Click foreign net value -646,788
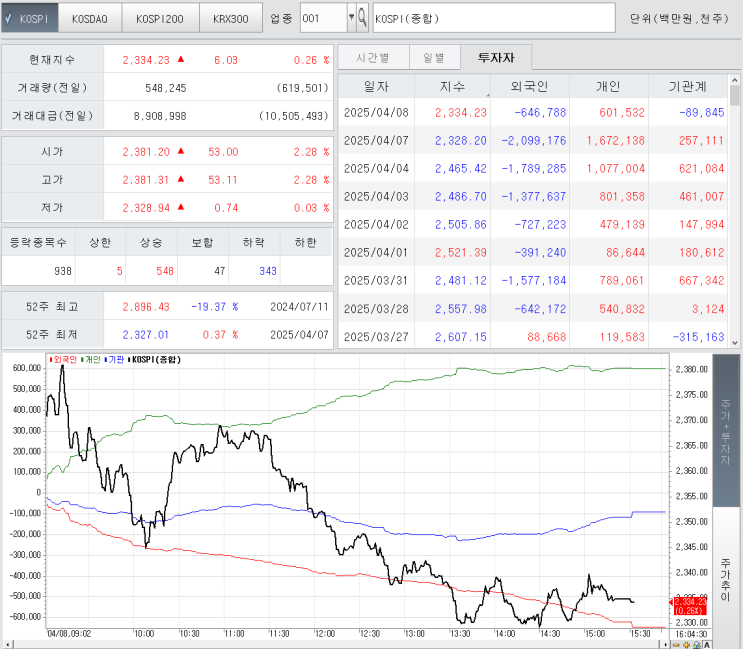 540,113
